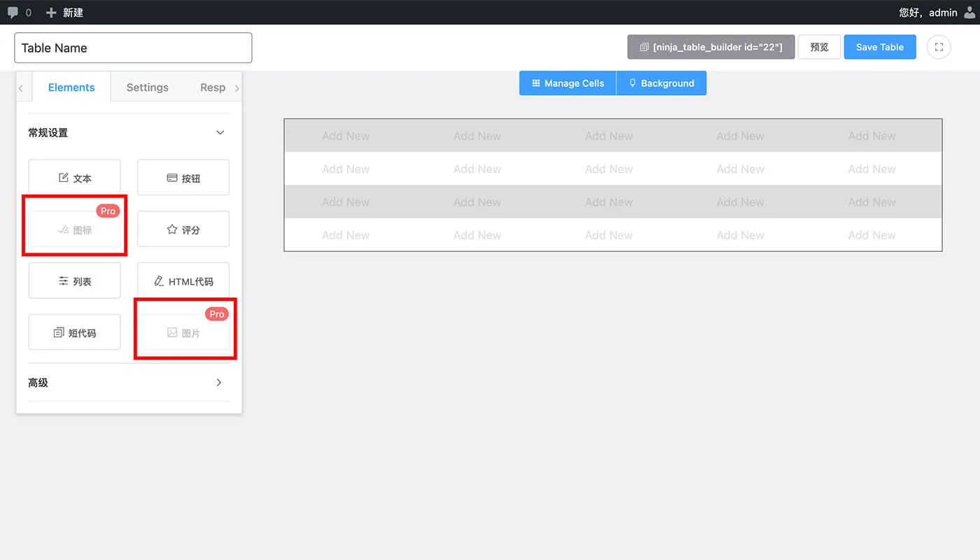The width and height of the screenshot is (980, 560).
Task: Switch to the Settings tab
Action: point(147,87)
